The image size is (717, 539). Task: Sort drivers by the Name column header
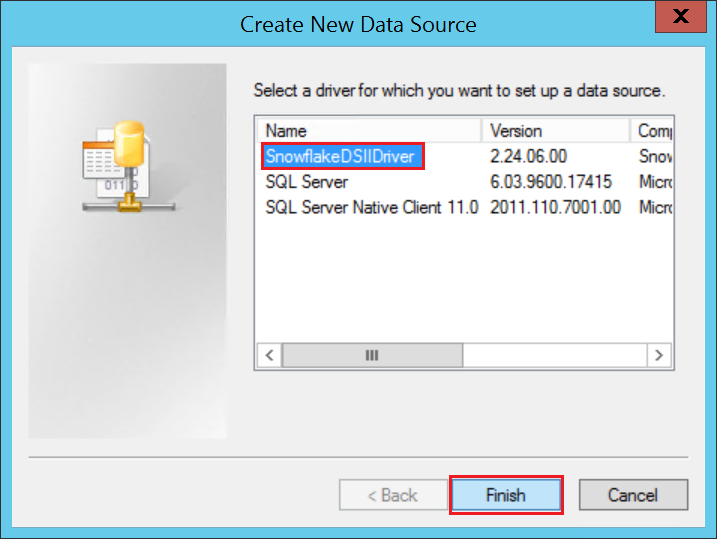pos(369,131)
